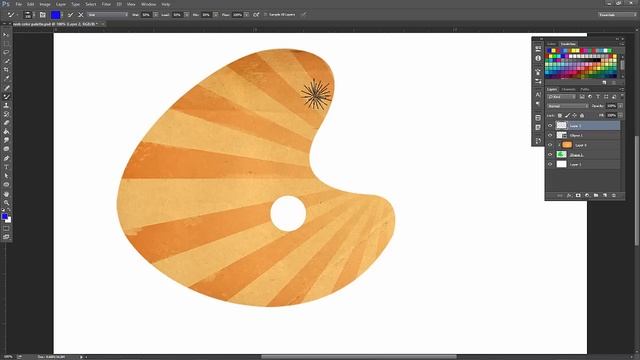Image resolution: width=640 pixels, height=360 pixels.
Task: Select the Eyedropper tool
Action: (6, 79)
